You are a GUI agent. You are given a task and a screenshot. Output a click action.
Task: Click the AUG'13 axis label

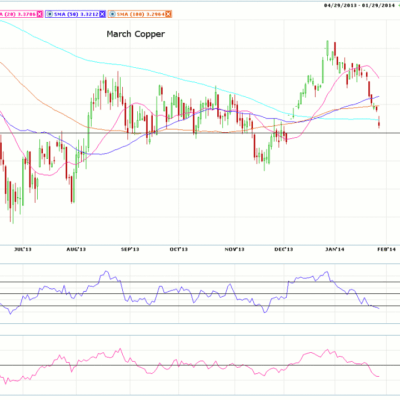tap(76, 249)
